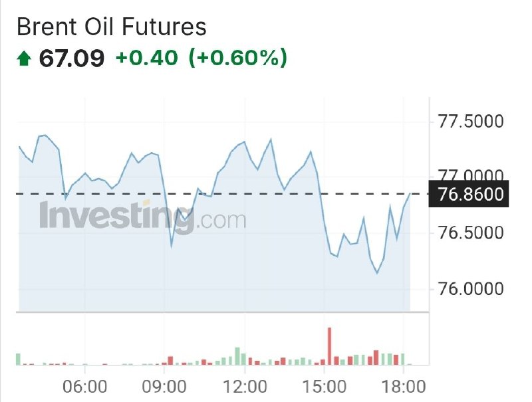
Task: Click the Investing.com watermark logo
Action: 142,217
